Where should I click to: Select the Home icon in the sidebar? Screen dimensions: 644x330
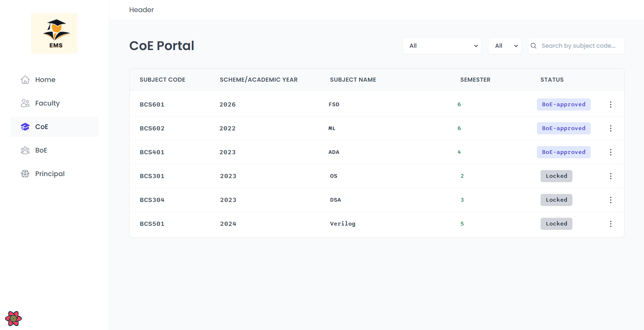(25, 80)
